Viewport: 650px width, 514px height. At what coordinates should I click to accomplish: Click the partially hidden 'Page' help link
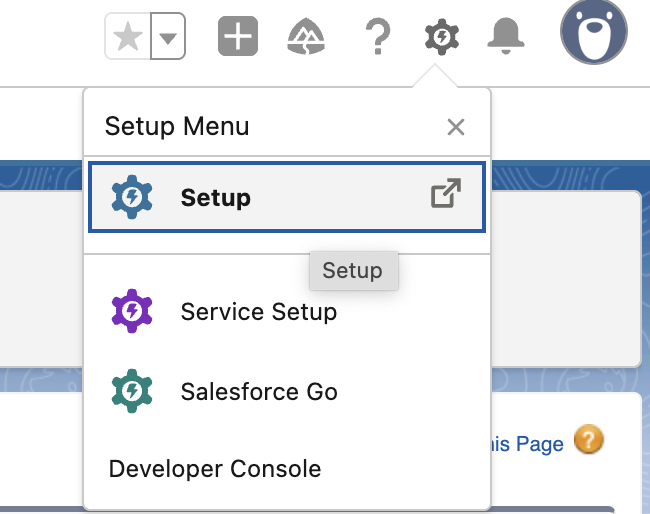pyautogui.click(x=527, y=444)
